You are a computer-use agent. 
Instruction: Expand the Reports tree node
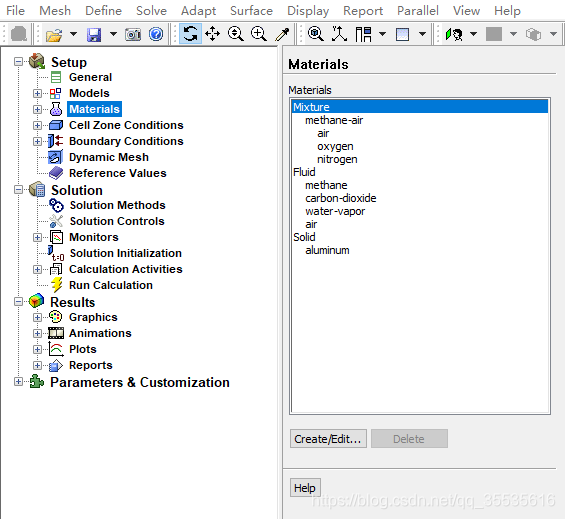click(37, 365)
